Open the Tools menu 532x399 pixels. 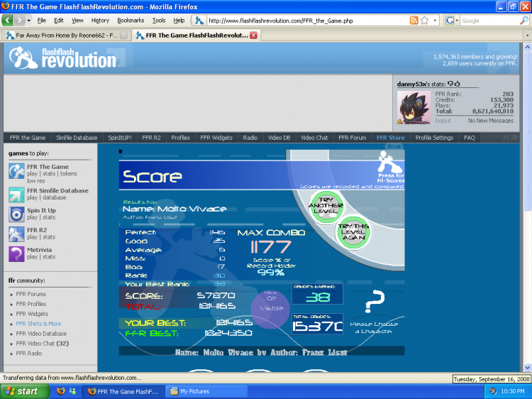tap(159, 21)
